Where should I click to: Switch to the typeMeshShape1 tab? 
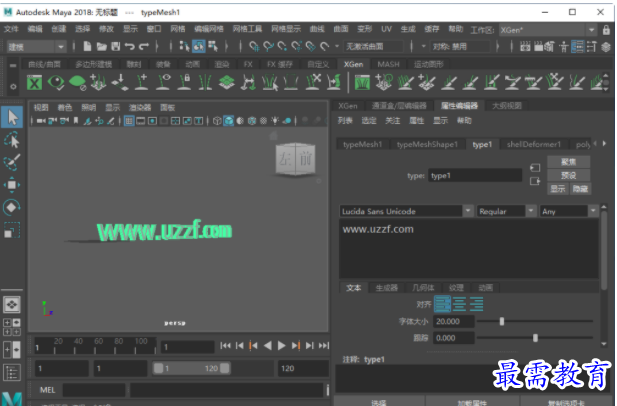point(427,144)
